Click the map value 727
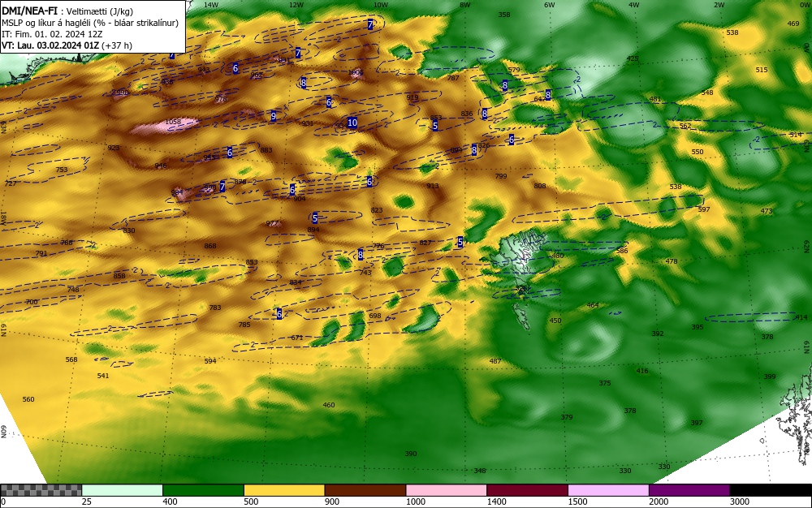Viewport: 812px width, 508px height. tap(11, 183)
